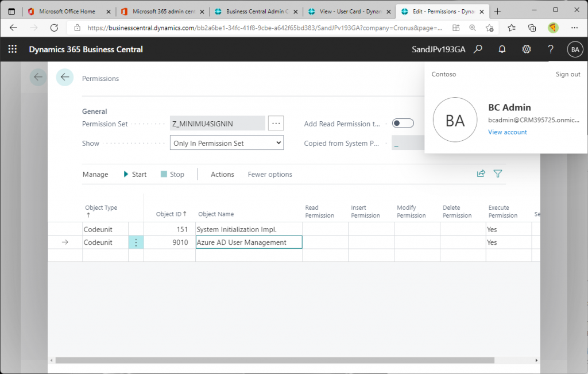This screenshot has height=374, width=588.
Task: Open the browser favorites list
Action: [x=512, y=28]
